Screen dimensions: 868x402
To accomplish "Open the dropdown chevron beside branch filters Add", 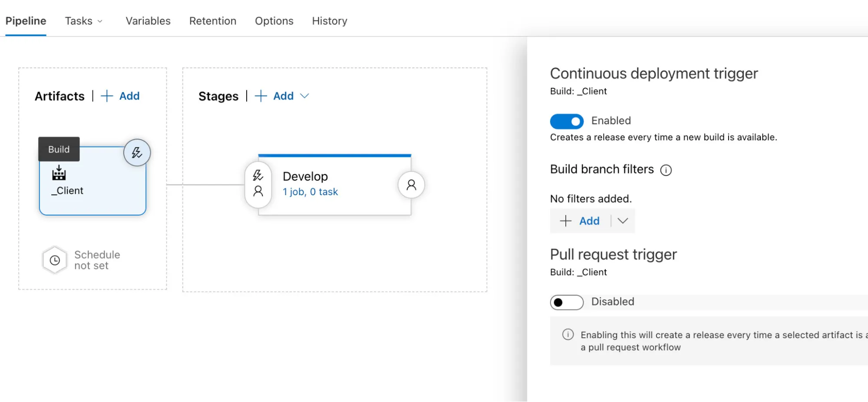I will [x=623, y=221].
